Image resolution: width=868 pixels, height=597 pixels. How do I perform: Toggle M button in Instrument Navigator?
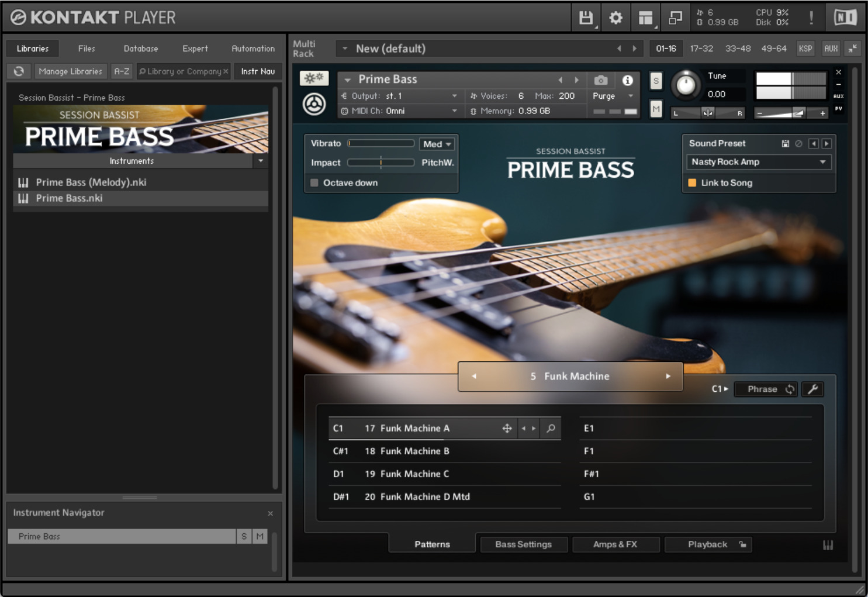260,536
